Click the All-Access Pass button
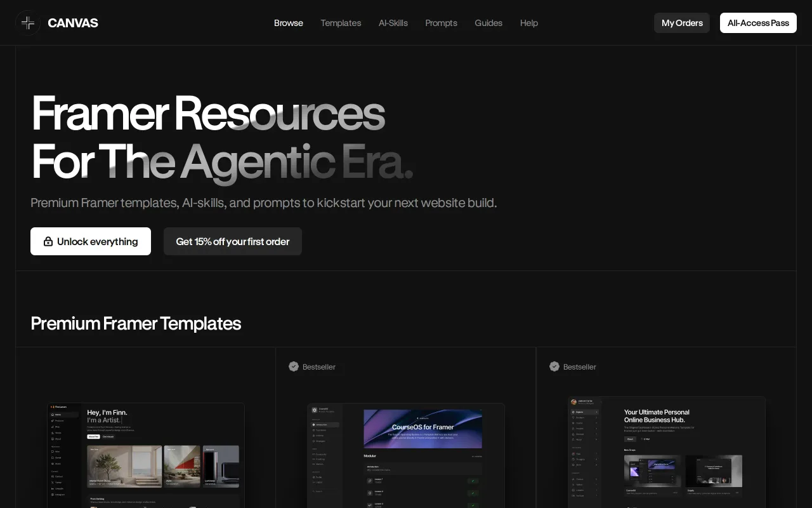 [758, 23]
